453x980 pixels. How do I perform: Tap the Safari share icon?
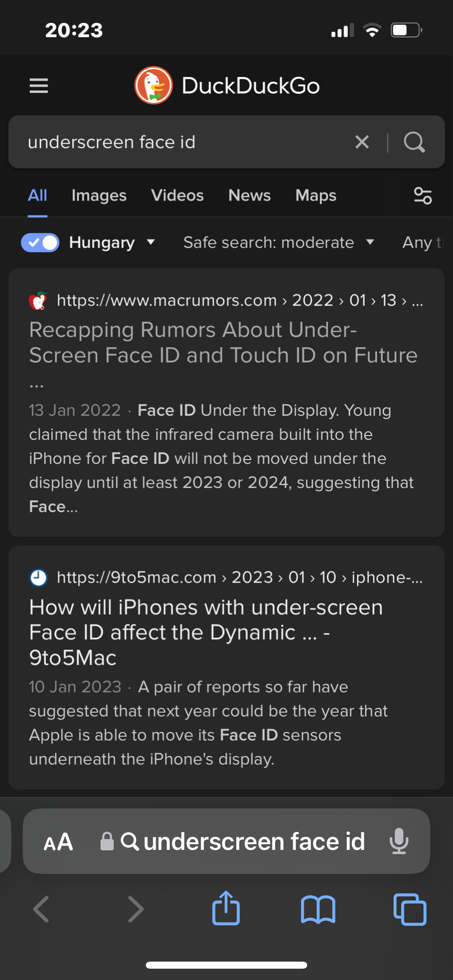(x=226, y=907)
